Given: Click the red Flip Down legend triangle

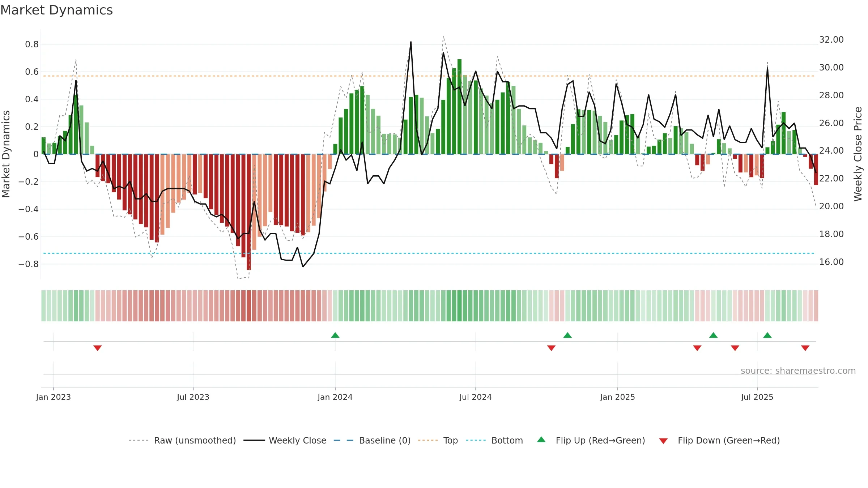Looking at the screenshot, I should (663, 441).
